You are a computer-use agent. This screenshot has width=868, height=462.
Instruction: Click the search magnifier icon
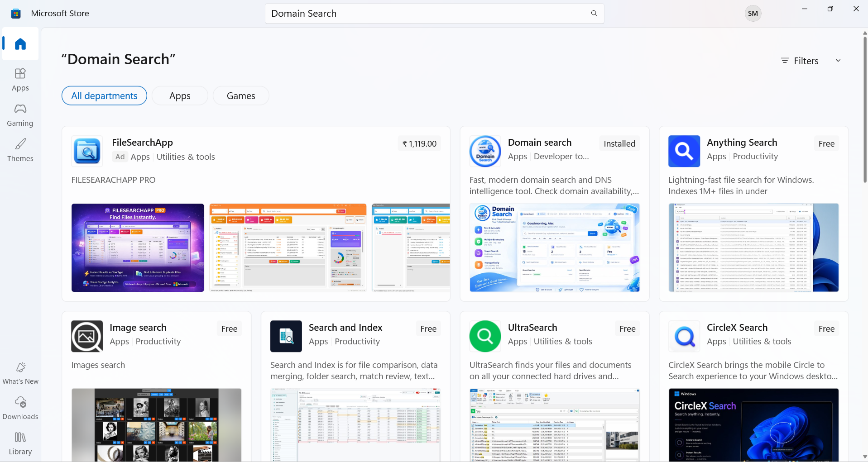click(x=594, y=14)
